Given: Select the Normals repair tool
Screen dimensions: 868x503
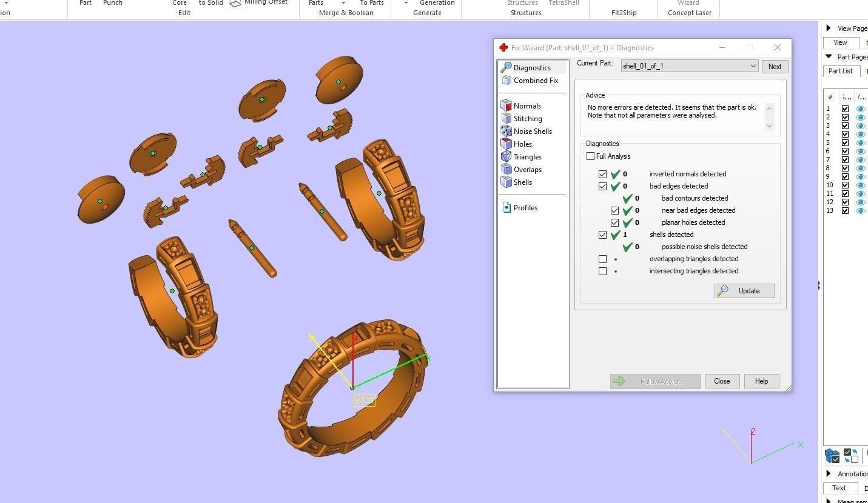Looking at the screenshot, I should (521, 105).
